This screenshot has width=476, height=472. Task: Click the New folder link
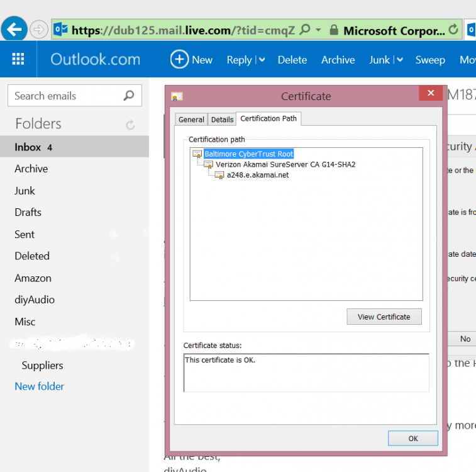pos(40,386)
